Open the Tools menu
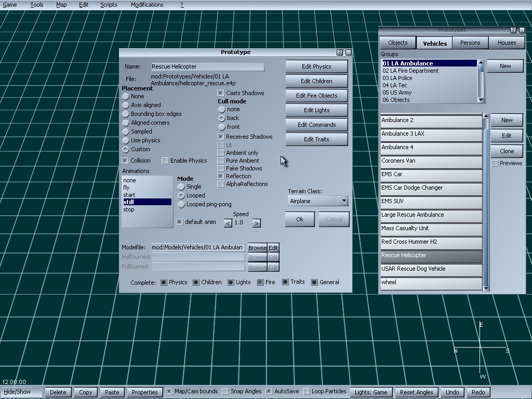Image resolution: width=532 pixels, height=399 pixels. click(x=37, y=5)
